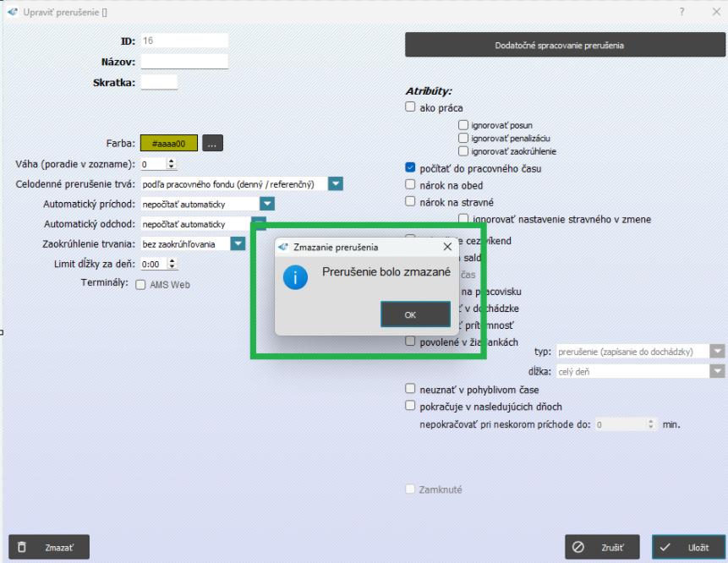Close the Zmazanie prerušenia dialog with X
The image size is (728, 563).
click(447, 248)
